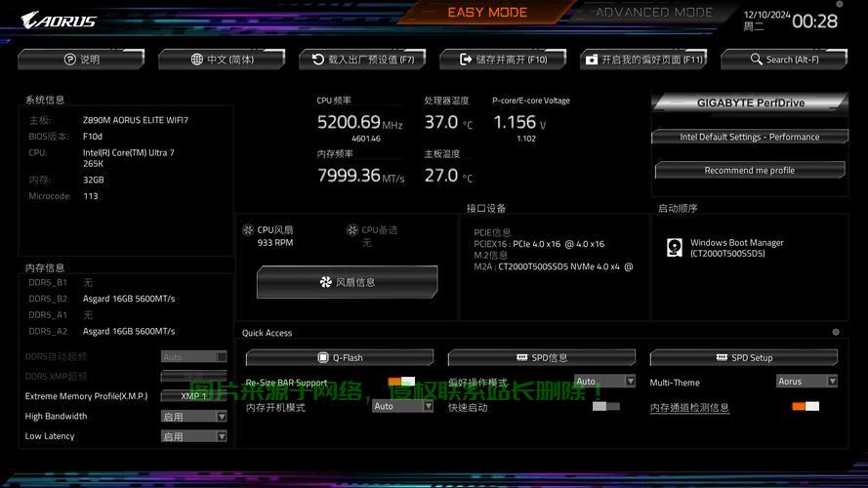Select Intel Default Settings - Performance
The height and width of the screenshot is (488, 868).
coord(750,137)
